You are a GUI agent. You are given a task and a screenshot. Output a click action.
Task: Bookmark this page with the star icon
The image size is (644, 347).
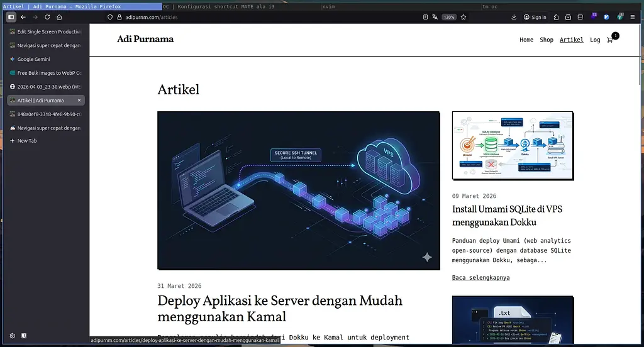464,17
